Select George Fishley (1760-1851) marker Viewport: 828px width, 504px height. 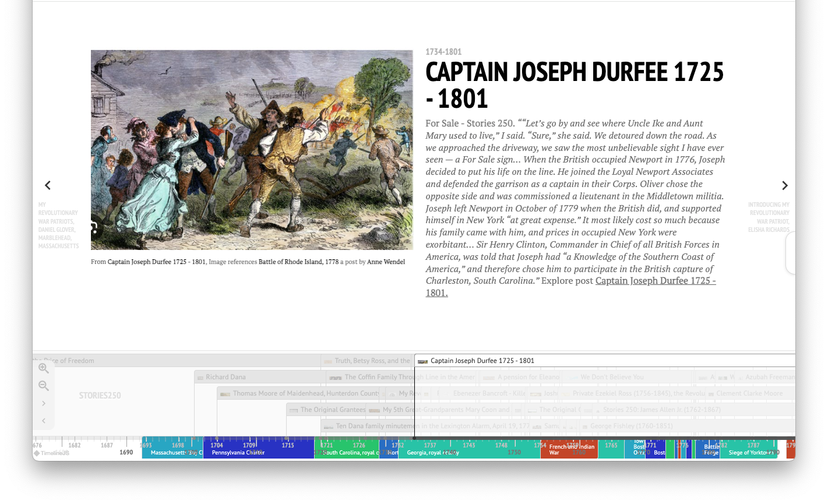tap(686, 426)
